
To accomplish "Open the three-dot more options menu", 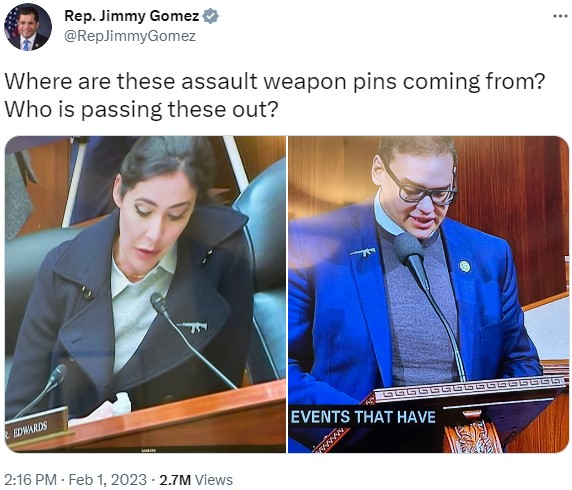I will click(560, 16).
